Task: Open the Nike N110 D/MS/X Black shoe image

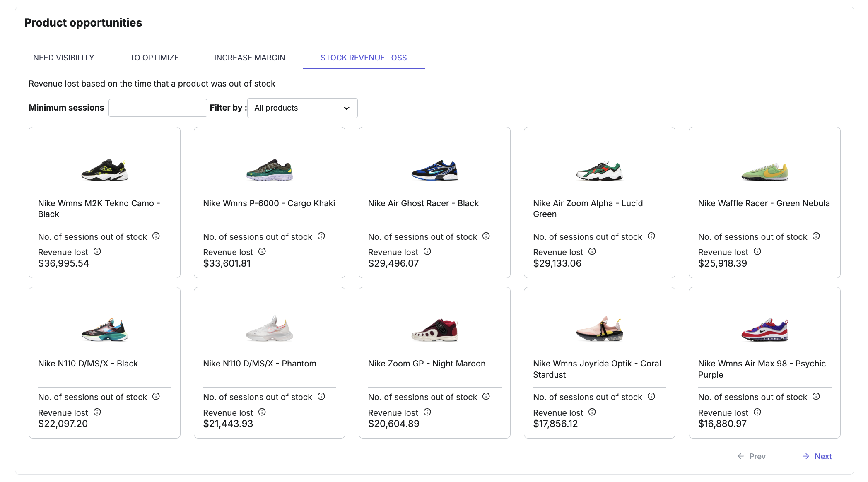Action: pyautogui.click(x=105, y=330)
